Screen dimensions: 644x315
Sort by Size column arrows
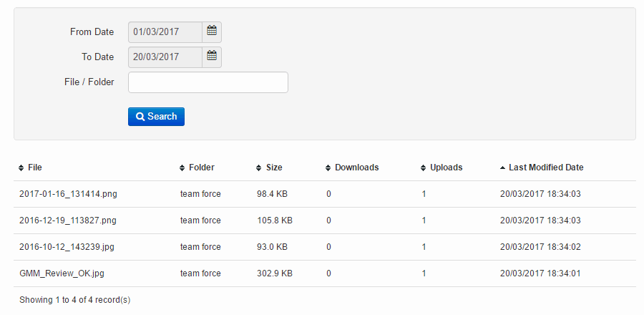pos(259,168)
